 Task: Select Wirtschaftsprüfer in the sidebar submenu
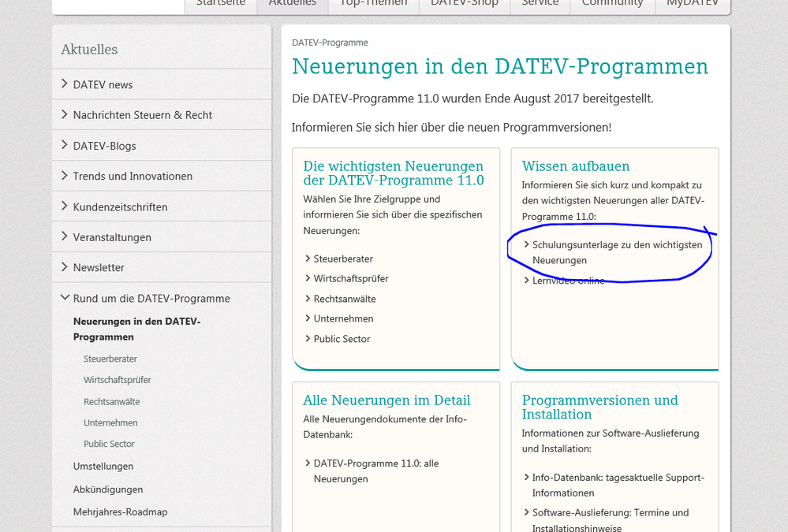pos(118,380)
